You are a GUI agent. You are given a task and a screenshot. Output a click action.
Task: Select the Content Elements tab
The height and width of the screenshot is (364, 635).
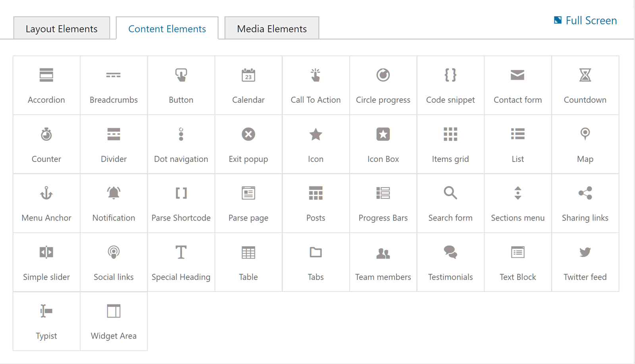pyautogui.click(x=167, y=29)
